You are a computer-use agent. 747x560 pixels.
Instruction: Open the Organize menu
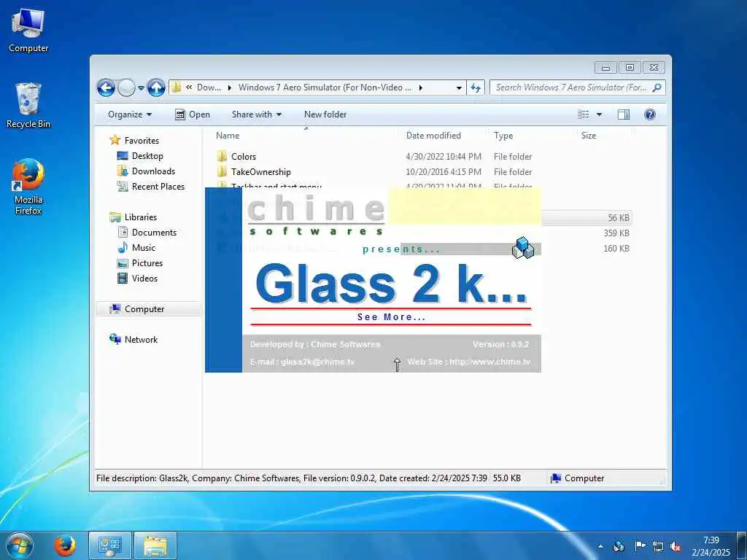[x=130, y=114]
